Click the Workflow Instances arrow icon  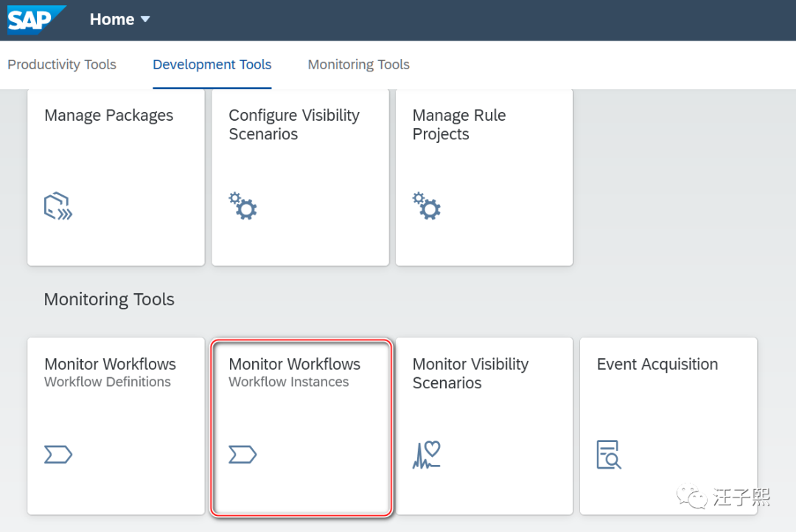coord(242,455)
